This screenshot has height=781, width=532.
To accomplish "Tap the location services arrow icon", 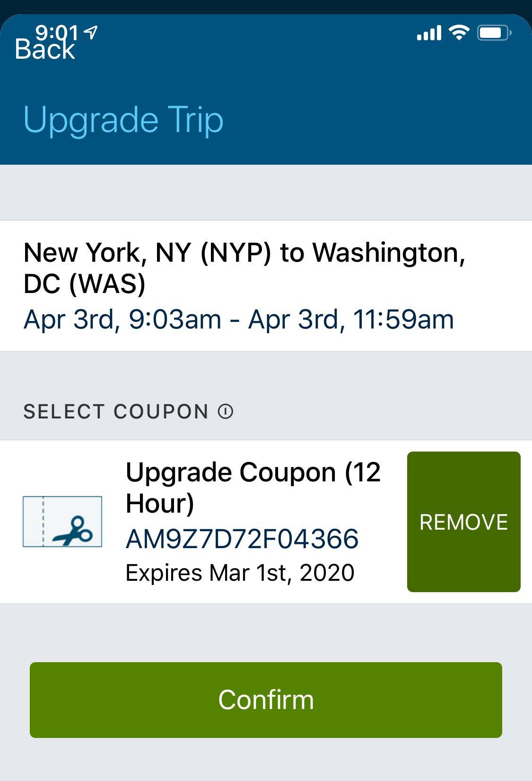I will point(90,32).
